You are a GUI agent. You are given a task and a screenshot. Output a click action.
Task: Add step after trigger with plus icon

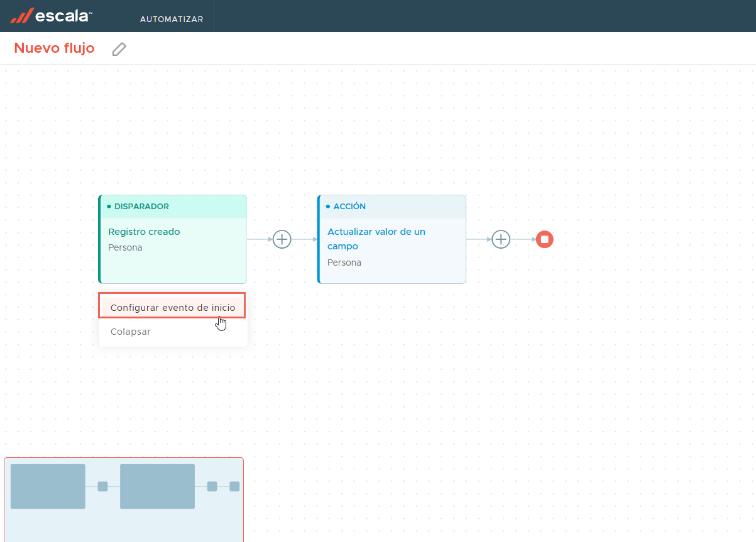(282, 239)
